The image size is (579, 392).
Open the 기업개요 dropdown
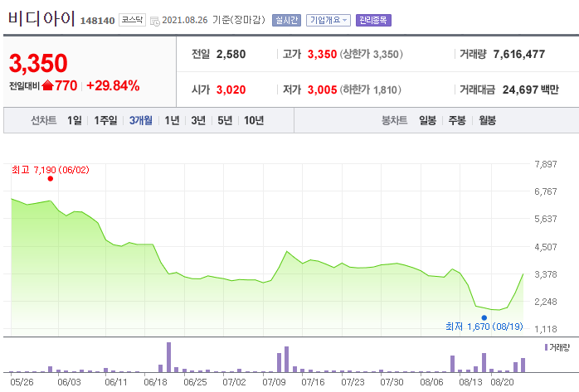(x=328, y=20)
